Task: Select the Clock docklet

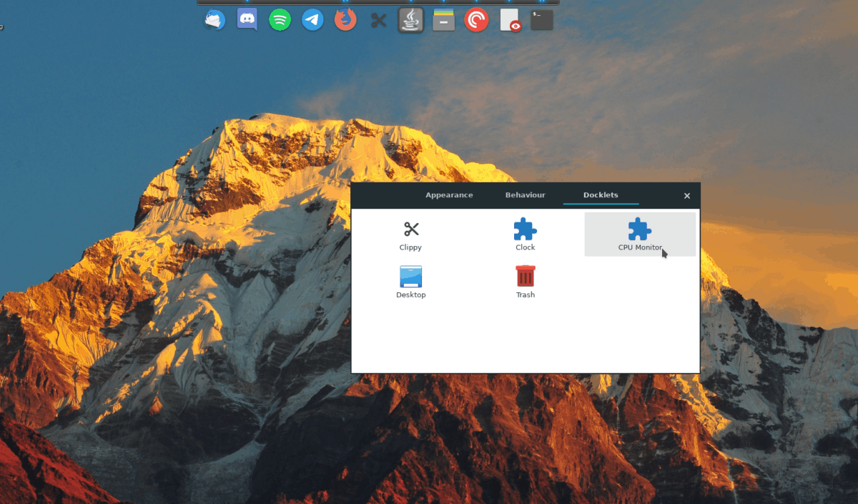Action: pyautogui.click(x=526, y=234)
